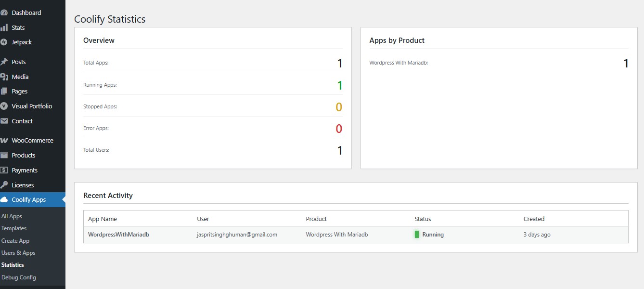Open Users & Apps submenu link
Image resolution: width=644 pixels, height=289 pixels.
coord(18,253)
